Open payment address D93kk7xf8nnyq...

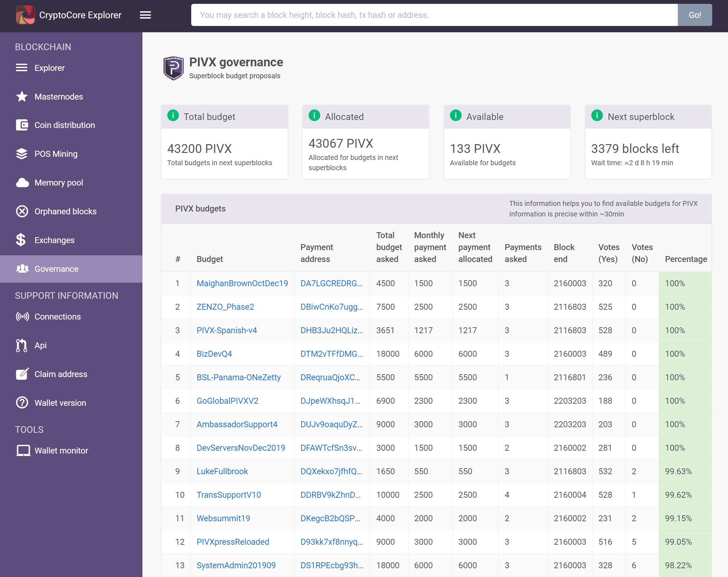(332, 542)
